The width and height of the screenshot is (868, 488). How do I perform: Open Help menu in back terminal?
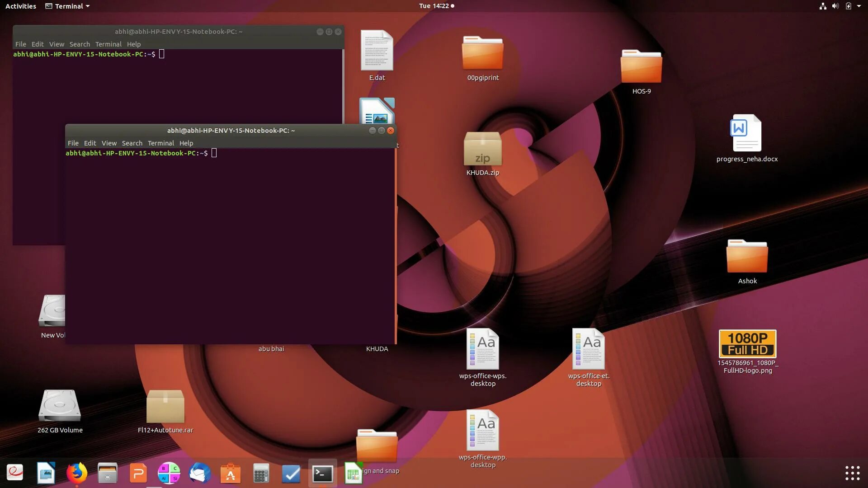point(133,44)
